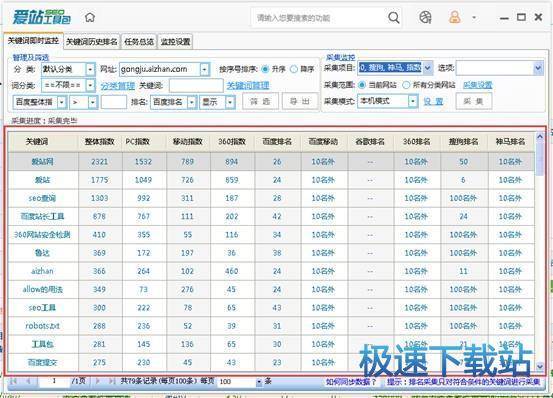
Task: Open the 监控设置 tab
Action: tap(175, 42)
